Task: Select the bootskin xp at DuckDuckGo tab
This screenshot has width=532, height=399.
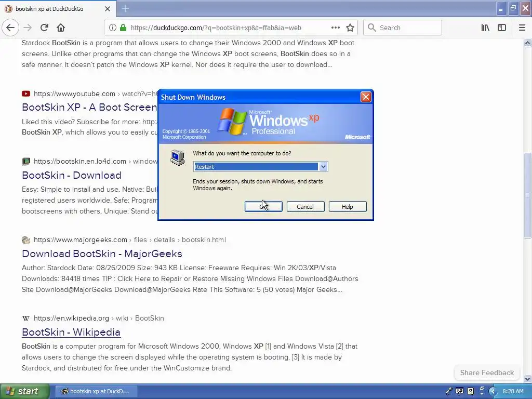Action: point(58,9)
